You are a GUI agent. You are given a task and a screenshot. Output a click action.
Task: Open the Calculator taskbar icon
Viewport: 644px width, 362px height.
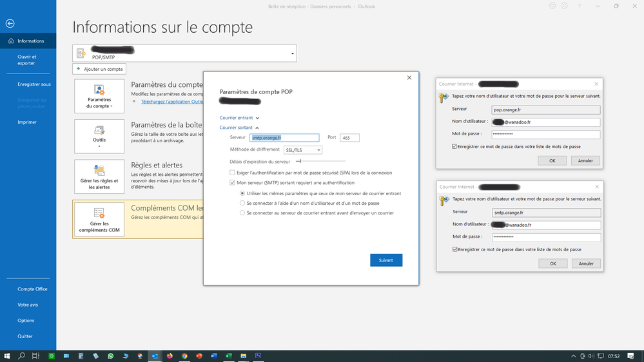(x=81, y=356)
